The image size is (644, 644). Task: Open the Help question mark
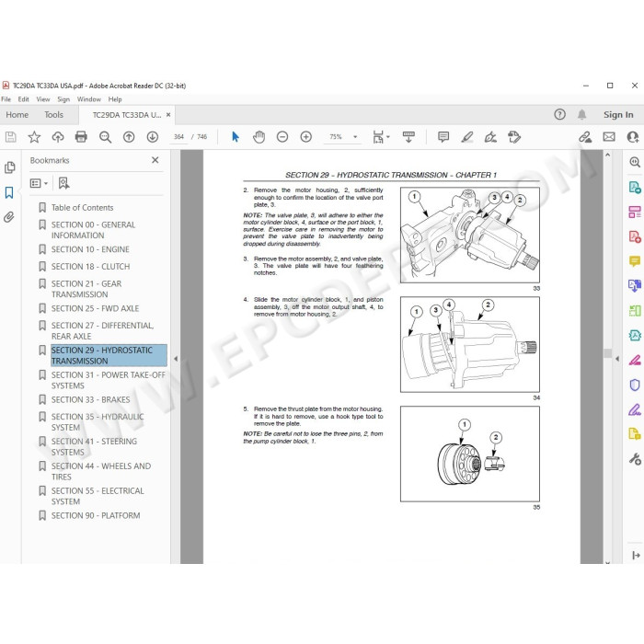point(559,115)
